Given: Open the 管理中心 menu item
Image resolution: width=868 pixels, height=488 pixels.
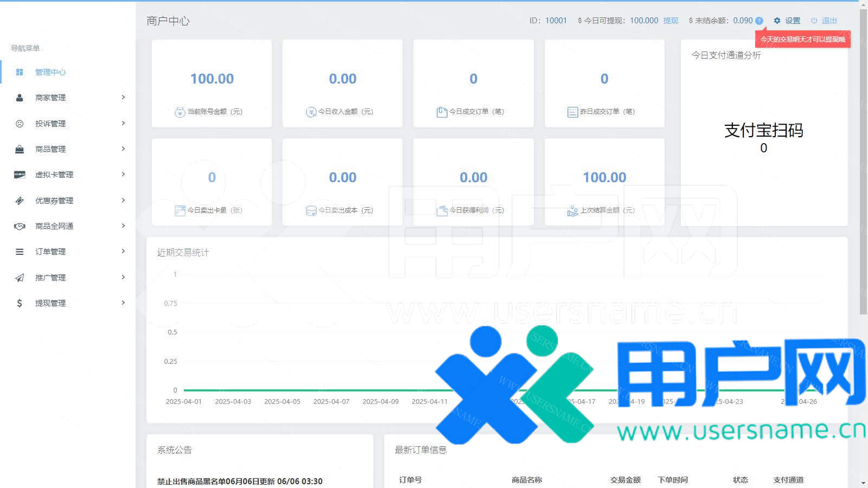Looking at the screenshot, I should tap(50, 72).
